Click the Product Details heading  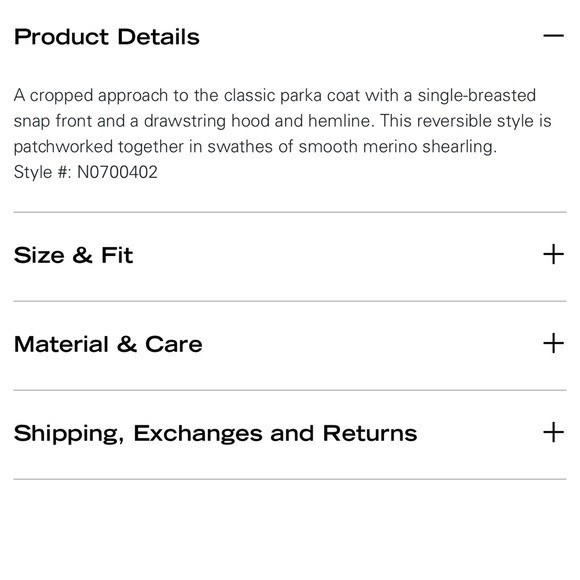coord(107,37)
